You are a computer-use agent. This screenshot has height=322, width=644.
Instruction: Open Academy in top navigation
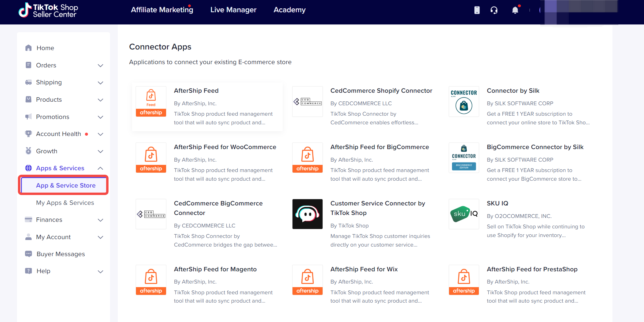[x=290, y=10]
